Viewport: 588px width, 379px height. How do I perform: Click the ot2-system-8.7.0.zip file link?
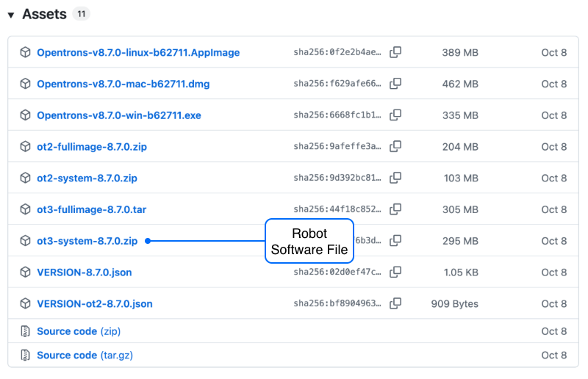pyautogui.click(x=87, y=178)
